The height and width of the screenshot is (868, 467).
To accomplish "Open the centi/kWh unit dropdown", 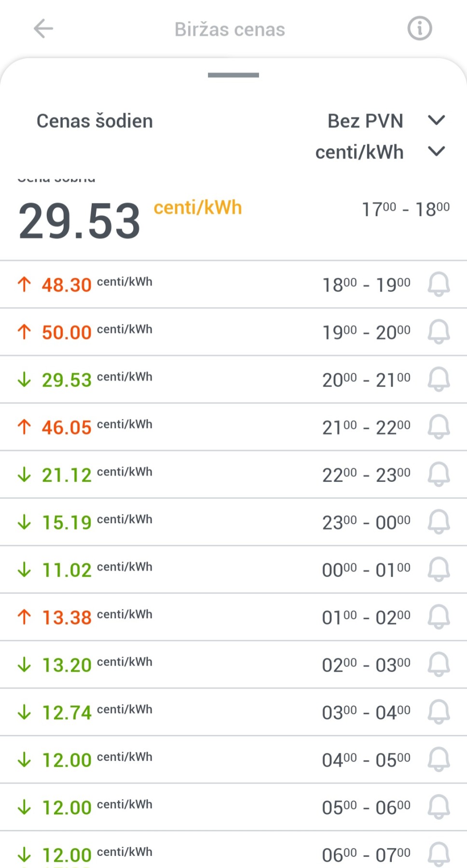I will coord(359,152).
